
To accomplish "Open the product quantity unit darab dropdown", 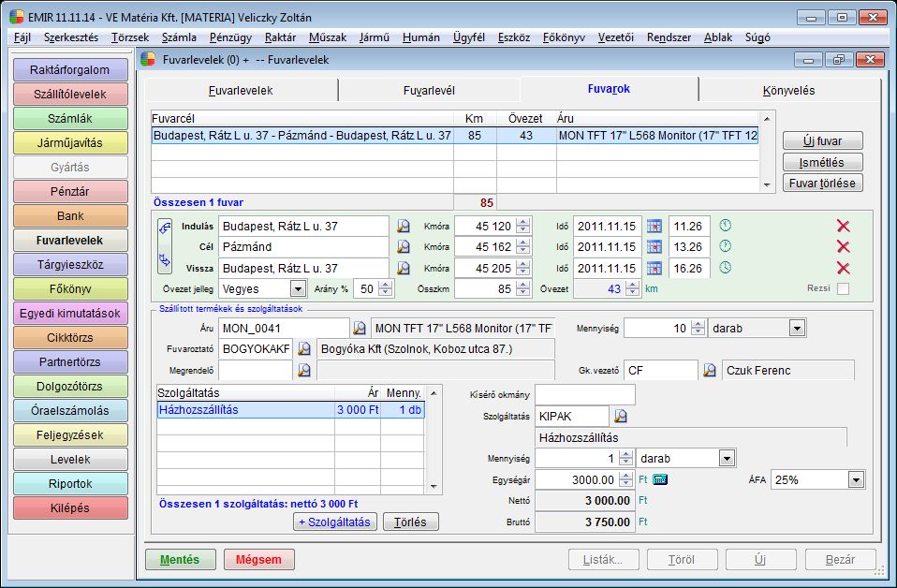I will pyautogui.click(x=797, y=329).
